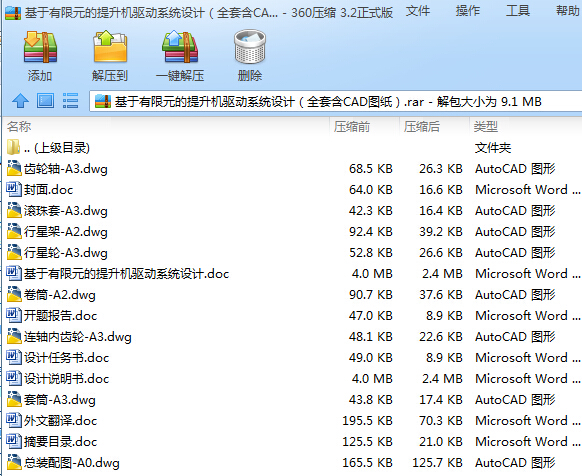The width and height of the screenshot is (582, 476).
Task: Click the 删除 (Delete) trash bin icon
Action: 250,46
